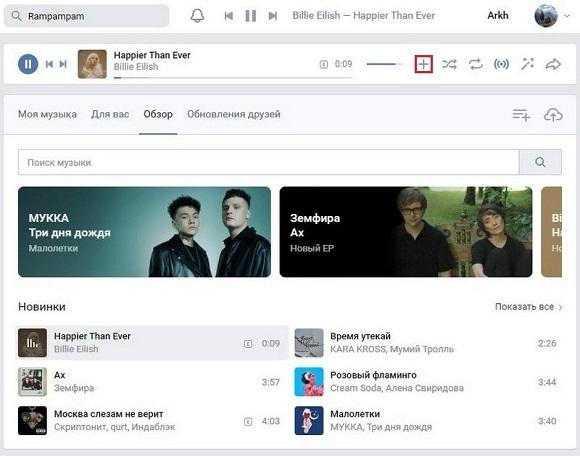This screenshot has width=580, height=456.
Task: Upload an audio file with the cloud icon
Action: point(553,115)
